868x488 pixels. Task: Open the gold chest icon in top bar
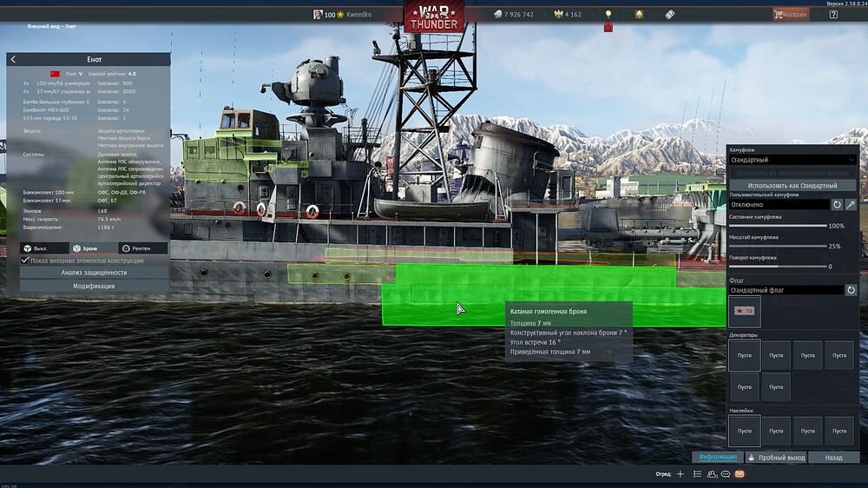pyautogui.click(x=639, y=15)
